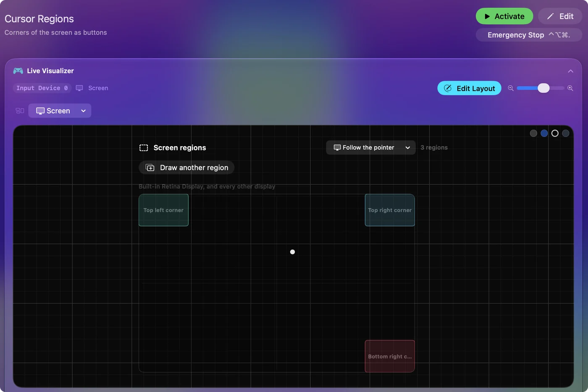Open the Follow the pointer dropdown
This screenshot has width=588, height=392.
point(371,147)
